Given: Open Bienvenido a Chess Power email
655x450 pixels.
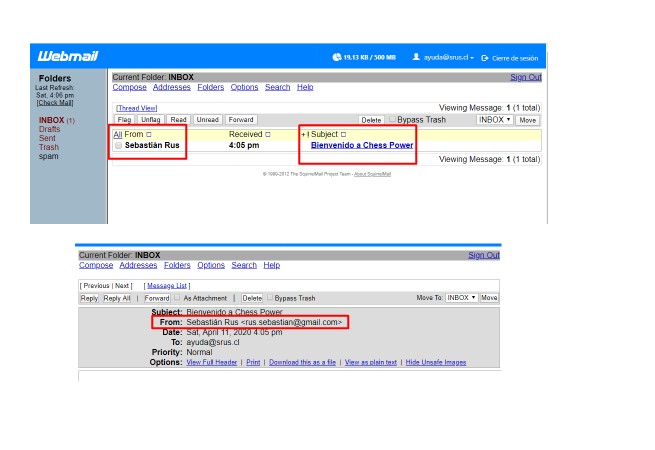Looking at the screenshot, I should tap(361, 146).
